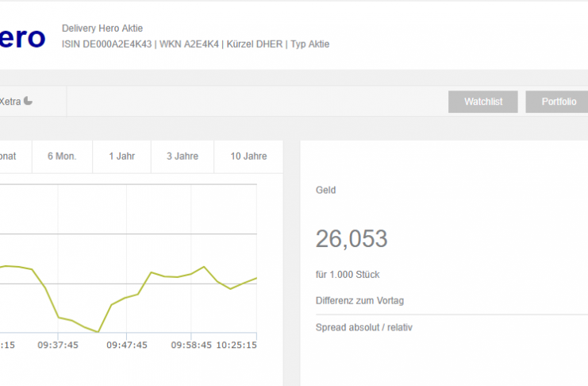Viewport: 588px width, 386px height.
Task: Click WKN A2E4K4 text
Action: click(189, 44)
